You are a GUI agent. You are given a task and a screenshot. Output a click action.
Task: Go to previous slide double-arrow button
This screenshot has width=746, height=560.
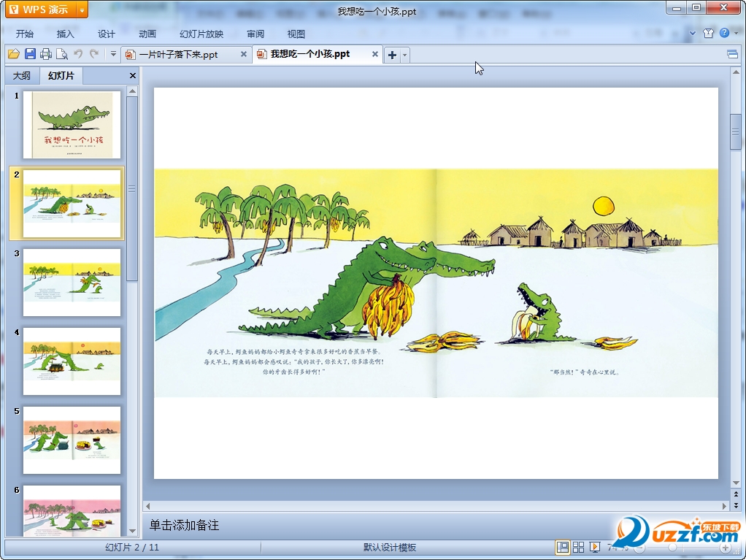coord(736,494)
